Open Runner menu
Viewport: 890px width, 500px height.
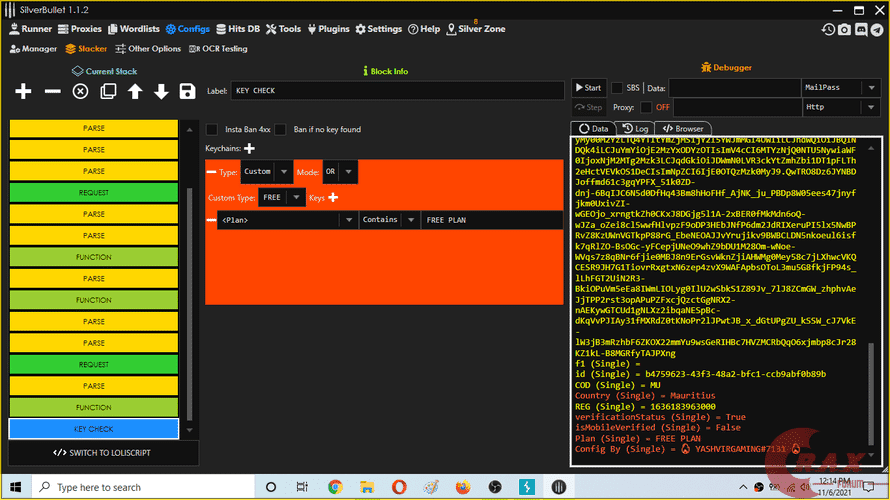coord(31,29)
